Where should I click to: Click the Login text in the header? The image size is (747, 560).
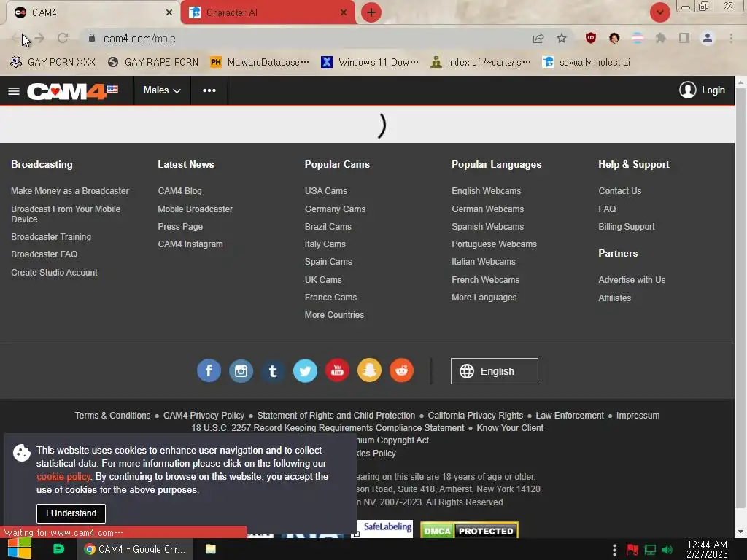click(x=713, y=90)
